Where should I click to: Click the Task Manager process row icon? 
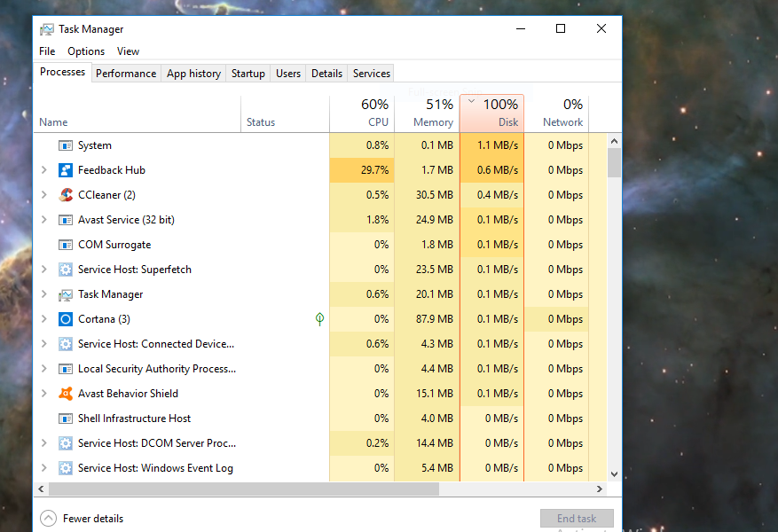coord(66,293)
